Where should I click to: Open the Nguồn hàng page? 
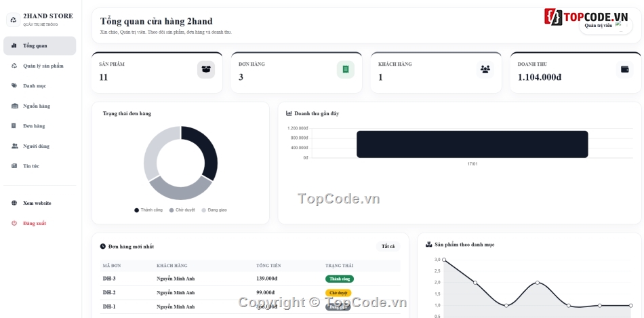click(39, 106)
